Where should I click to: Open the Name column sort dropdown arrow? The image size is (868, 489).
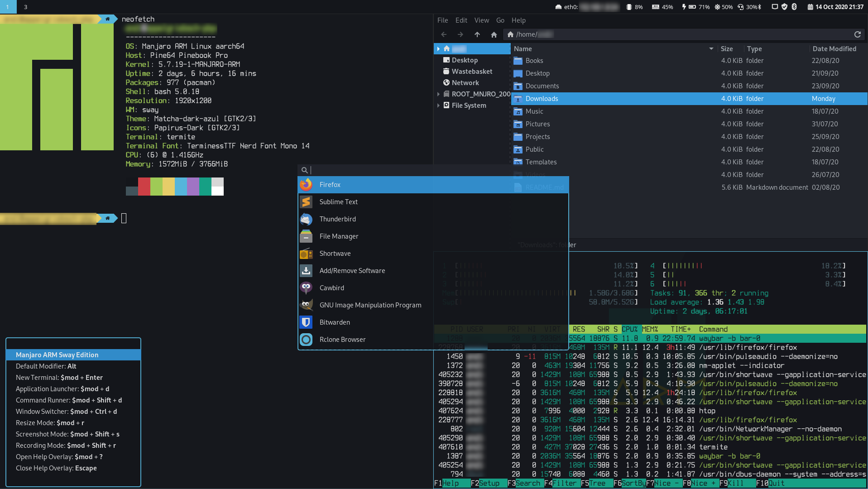click(x=711, y=49)
